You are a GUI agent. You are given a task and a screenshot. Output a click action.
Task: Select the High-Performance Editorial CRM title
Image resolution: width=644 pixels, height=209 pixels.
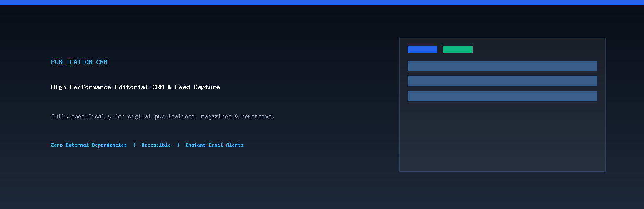pos(136,87)
